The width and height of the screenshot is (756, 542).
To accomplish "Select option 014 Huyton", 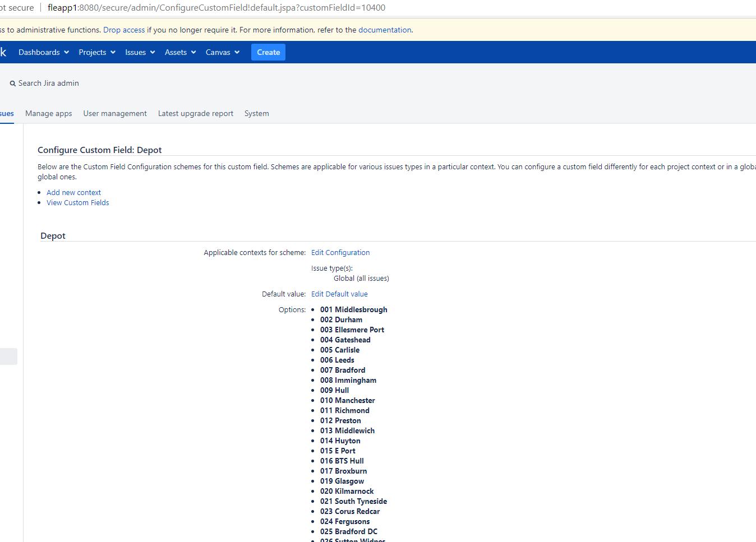I will tap(340, 441).
